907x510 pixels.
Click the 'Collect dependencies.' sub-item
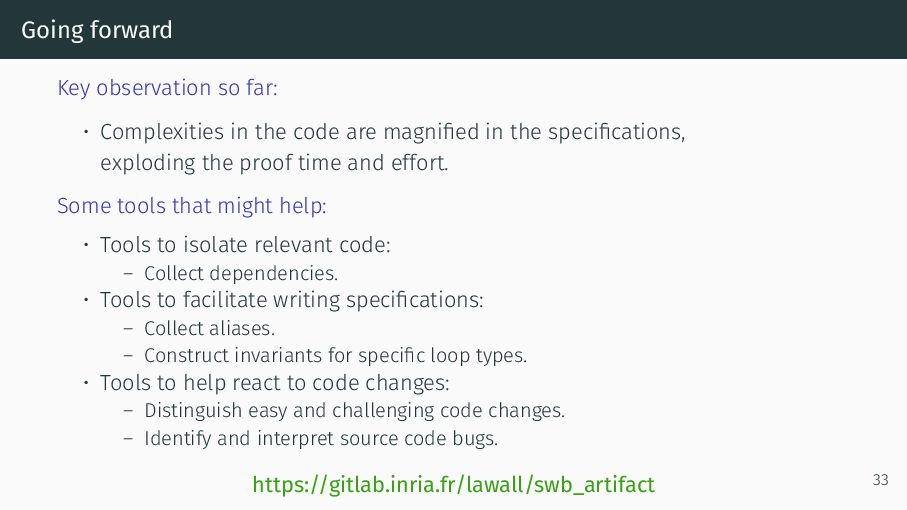tap(241, 273)
